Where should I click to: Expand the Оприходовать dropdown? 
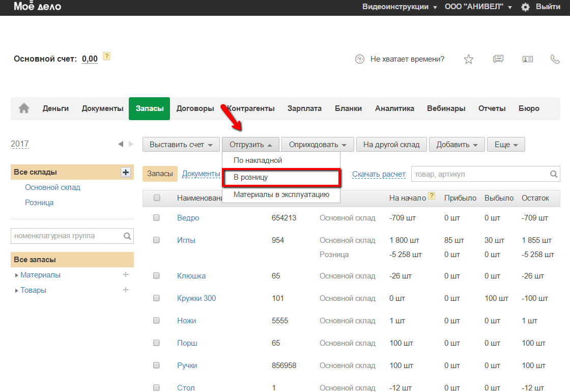318,145
